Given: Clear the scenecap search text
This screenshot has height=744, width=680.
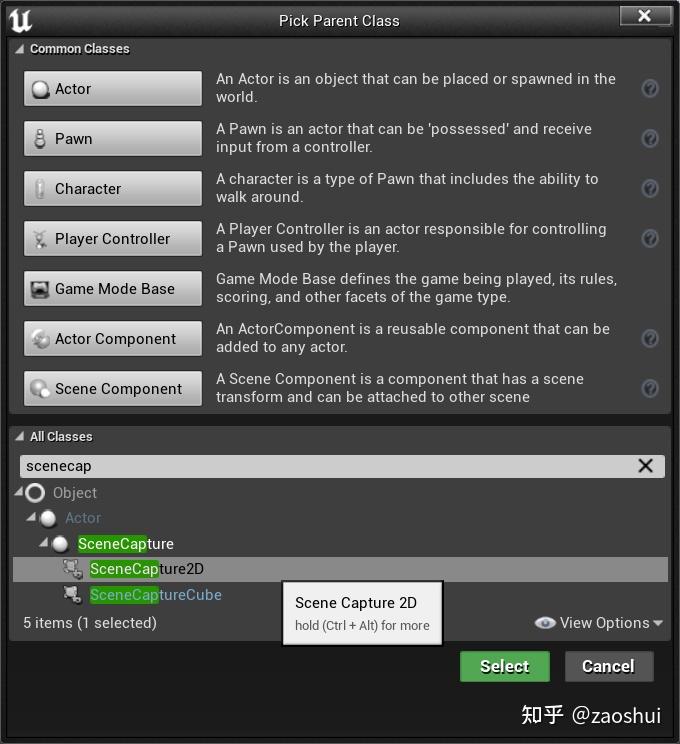Looking at the screenshot, I should (645, 466).
